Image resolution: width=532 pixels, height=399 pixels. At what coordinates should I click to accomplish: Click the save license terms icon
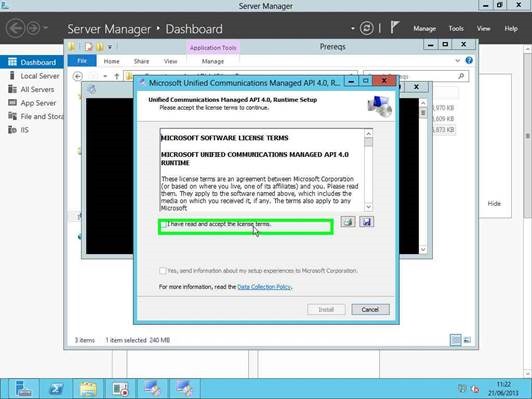coord(366,222)
